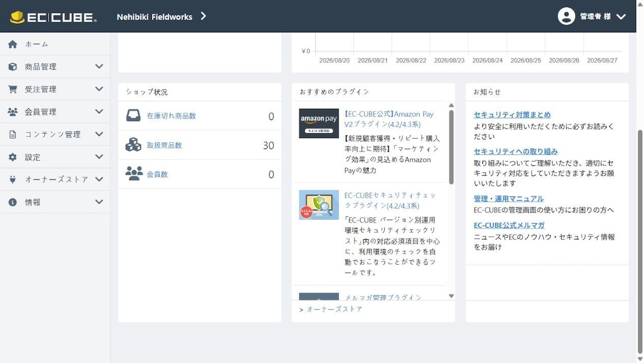Open the Amazon Pay plugin thumbnail
The image size is (644, 363).
[319, 123]
